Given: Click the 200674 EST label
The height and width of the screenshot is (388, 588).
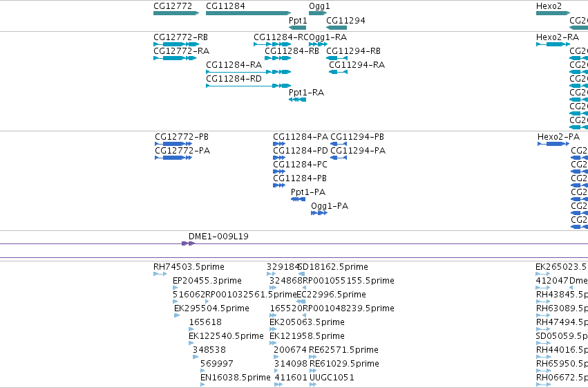Looking at the screenshot, I should pyautogui.click(x=290, y=350).
